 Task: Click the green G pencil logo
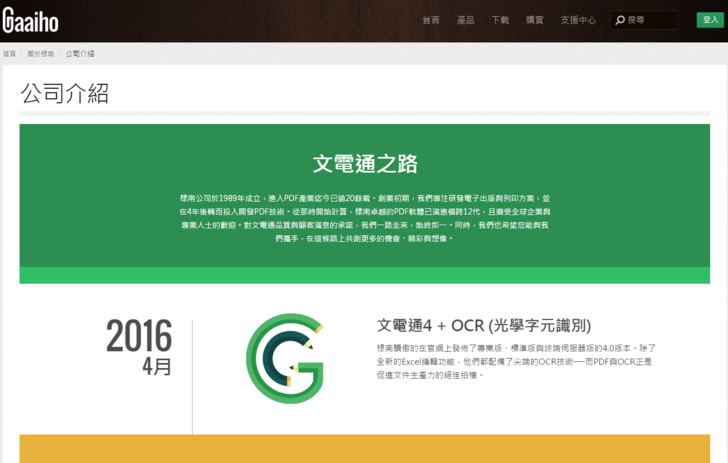(285, 358)
